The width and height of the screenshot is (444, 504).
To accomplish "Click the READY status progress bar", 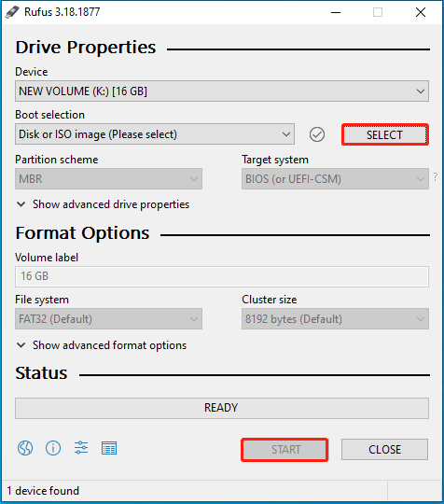I will pos(222,408).
